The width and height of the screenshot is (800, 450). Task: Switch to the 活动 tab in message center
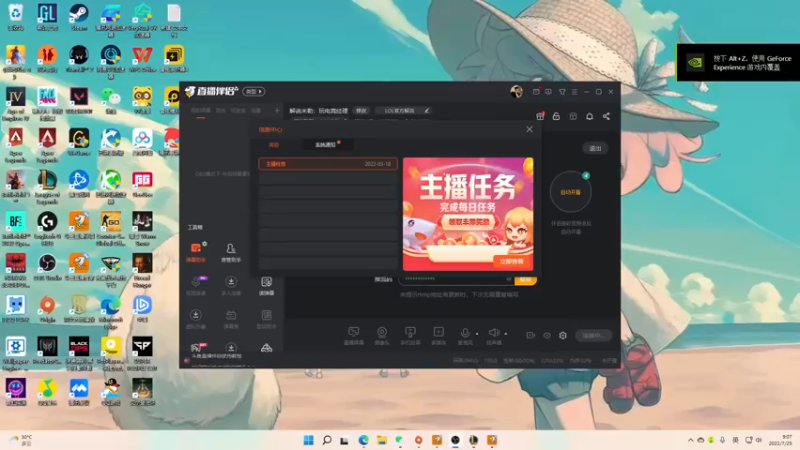coord(274,145)
